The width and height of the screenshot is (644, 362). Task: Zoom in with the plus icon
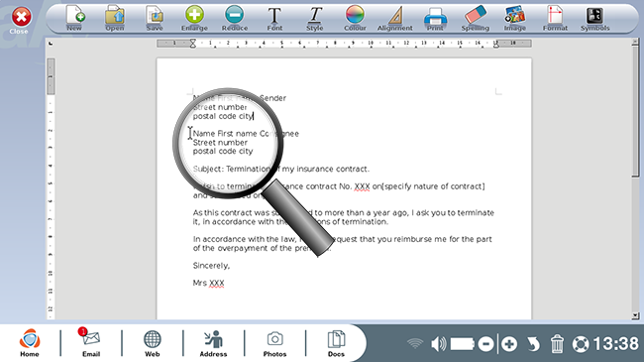pos(509,344)
